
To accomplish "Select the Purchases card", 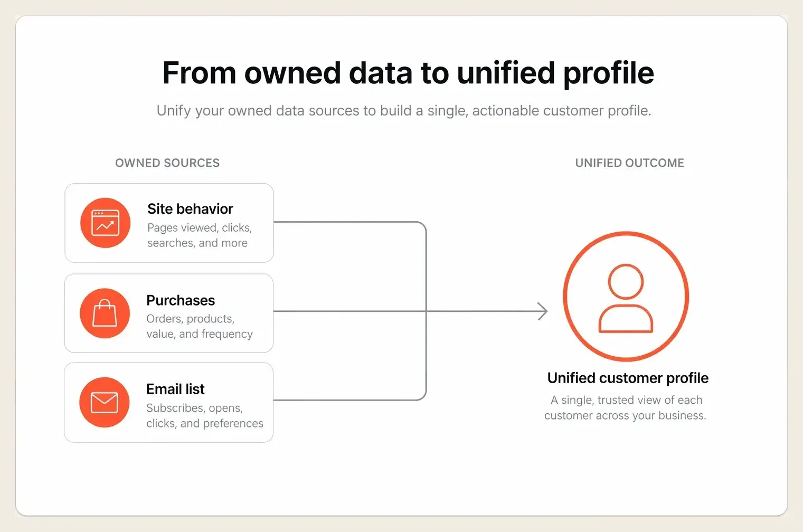I will (169, 313).
